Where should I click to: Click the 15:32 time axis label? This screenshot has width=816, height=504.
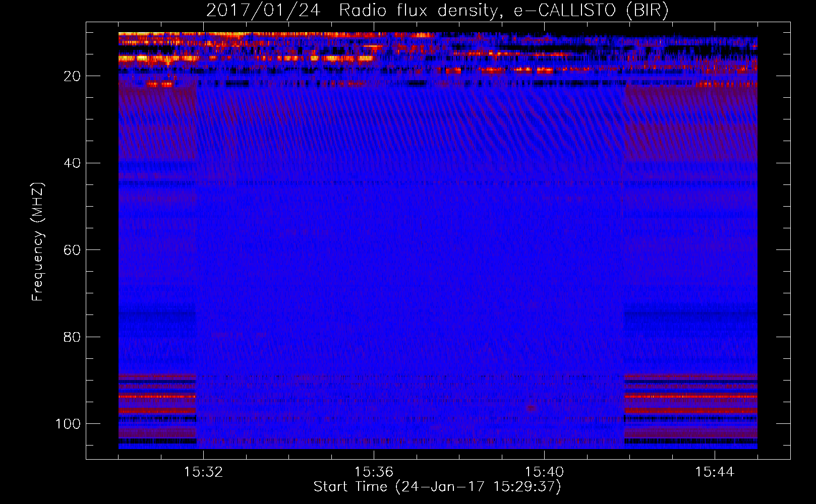click(203, 472)
